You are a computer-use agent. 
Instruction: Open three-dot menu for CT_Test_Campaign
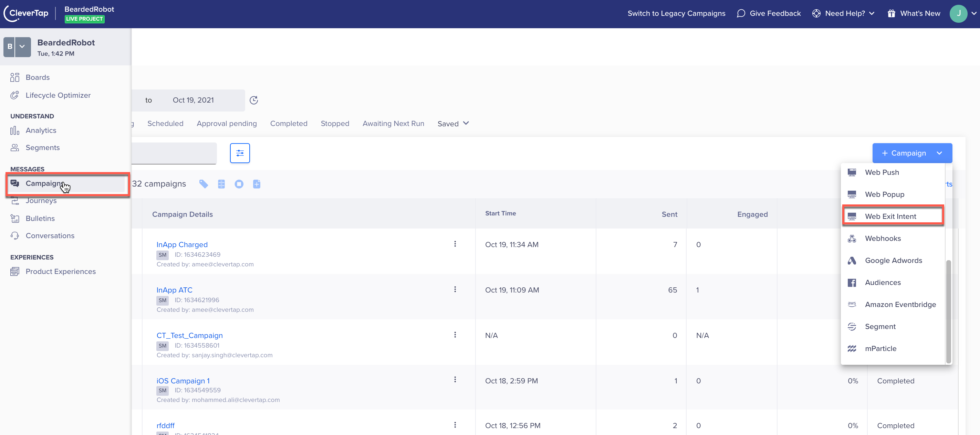[455, 335]
